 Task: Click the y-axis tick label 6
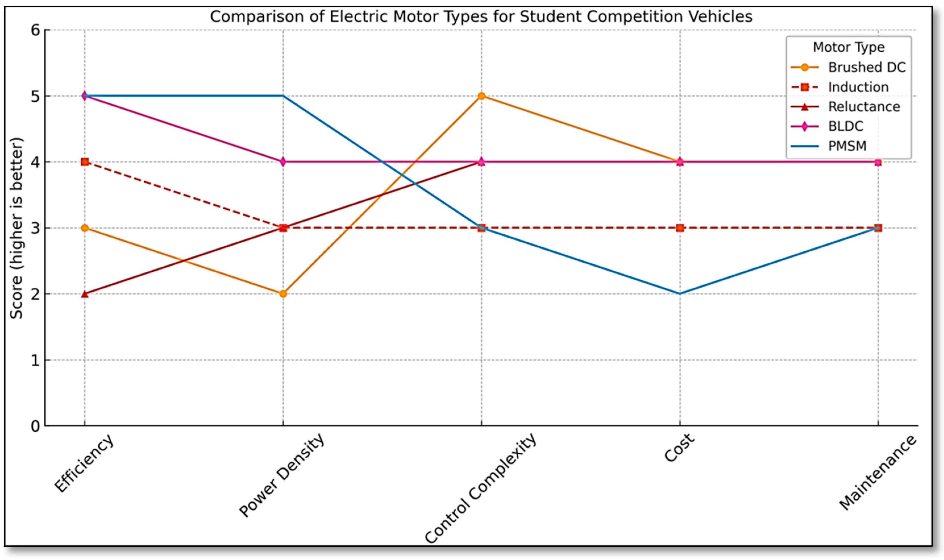coord(36,30)
